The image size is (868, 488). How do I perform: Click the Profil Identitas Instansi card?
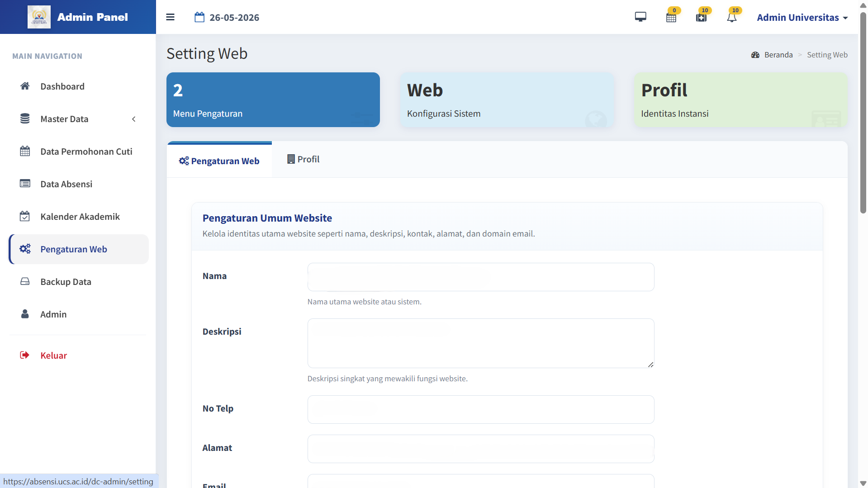(x=741, y=99)
